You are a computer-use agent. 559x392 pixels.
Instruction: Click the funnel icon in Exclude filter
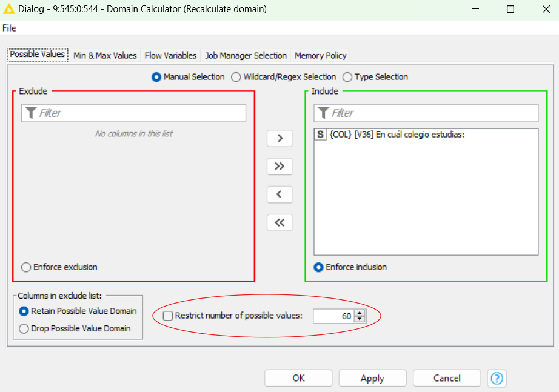31,113
